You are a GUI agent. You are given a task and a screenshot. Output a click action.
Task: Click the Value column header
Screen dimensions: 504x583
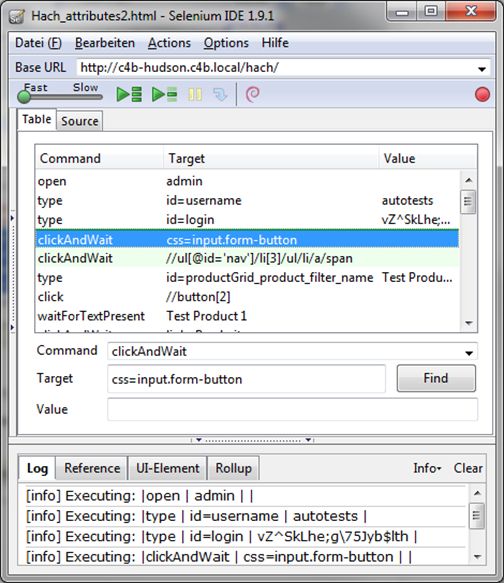(428, 158)
